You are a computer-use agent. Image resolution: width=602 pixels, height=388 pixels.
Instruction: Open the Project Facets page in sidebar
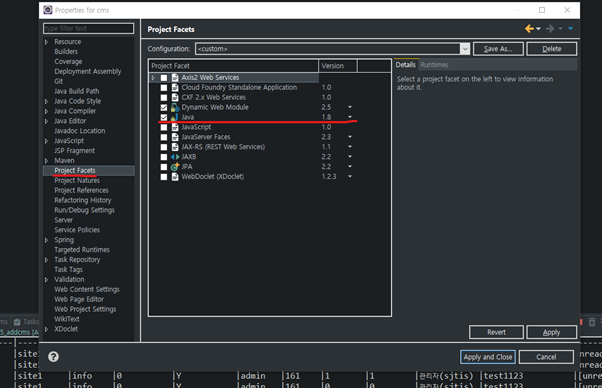(75, 170)
